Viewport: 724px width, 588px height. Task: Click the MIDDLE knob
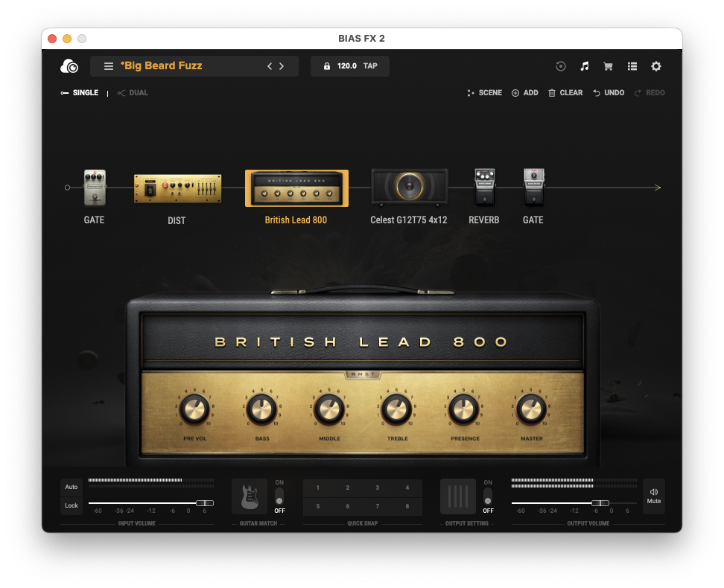pyautogui.click(x=329, y=409)
